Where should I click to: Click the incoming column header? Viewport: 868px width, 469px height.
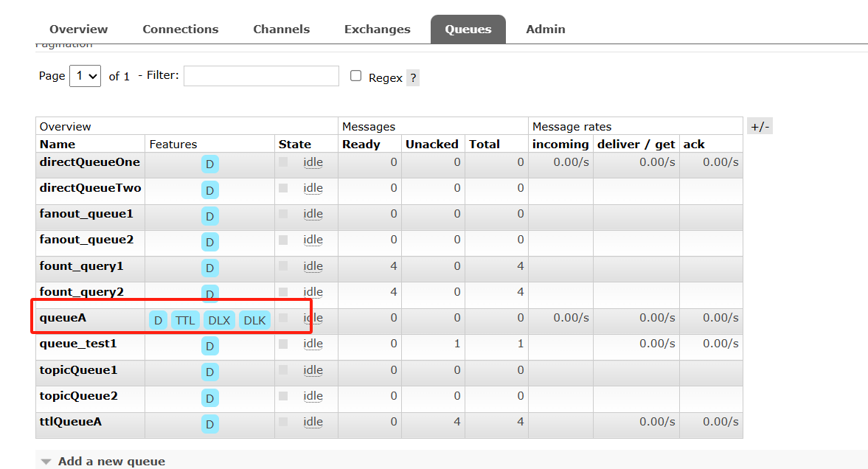tap(560, 145)
